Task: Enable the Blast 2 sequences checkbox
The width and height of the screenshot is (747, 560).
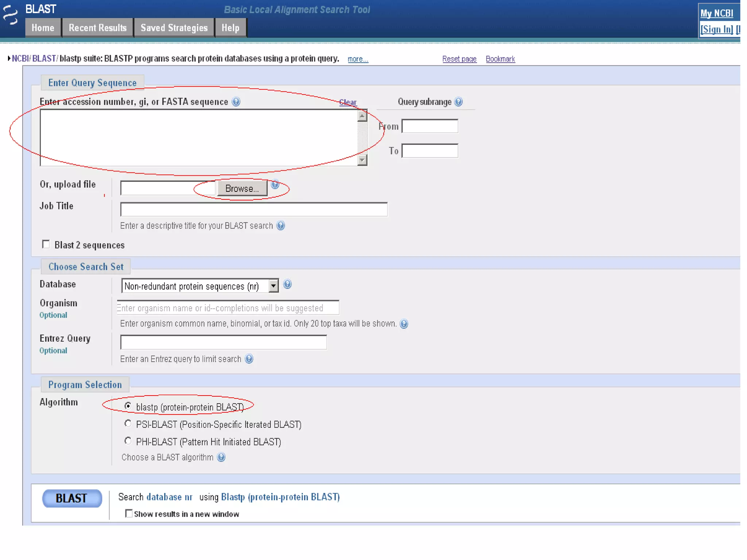Action: (x=46, y=244)
